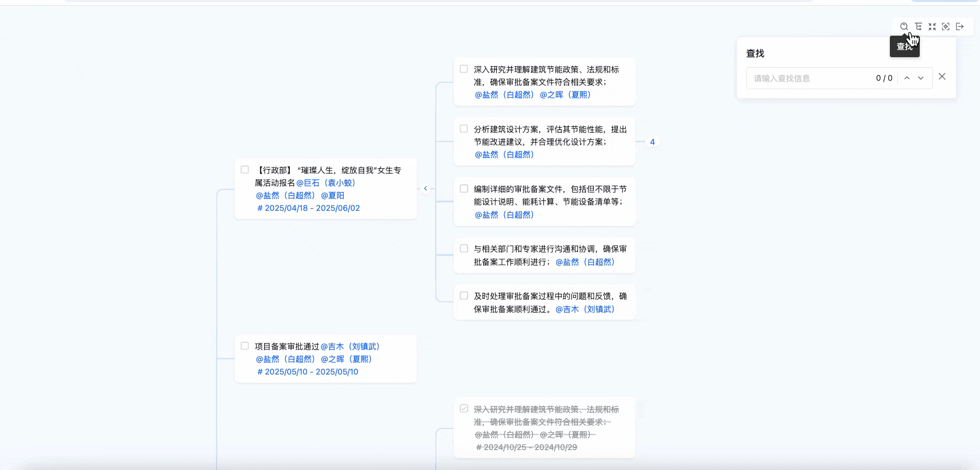This screenshot has width=980, height=470.
Task: Go to previous search result arrow
Action: point(907,78)
